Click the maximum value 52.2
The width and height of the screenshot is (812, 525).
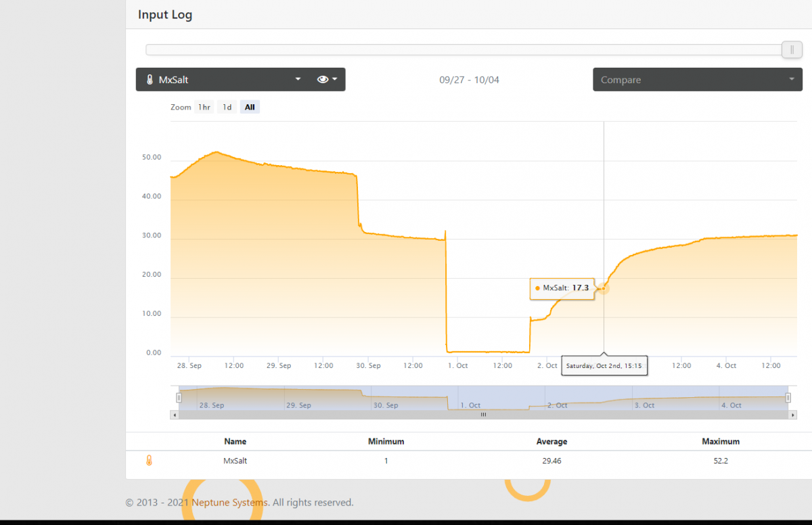(721, 461)
